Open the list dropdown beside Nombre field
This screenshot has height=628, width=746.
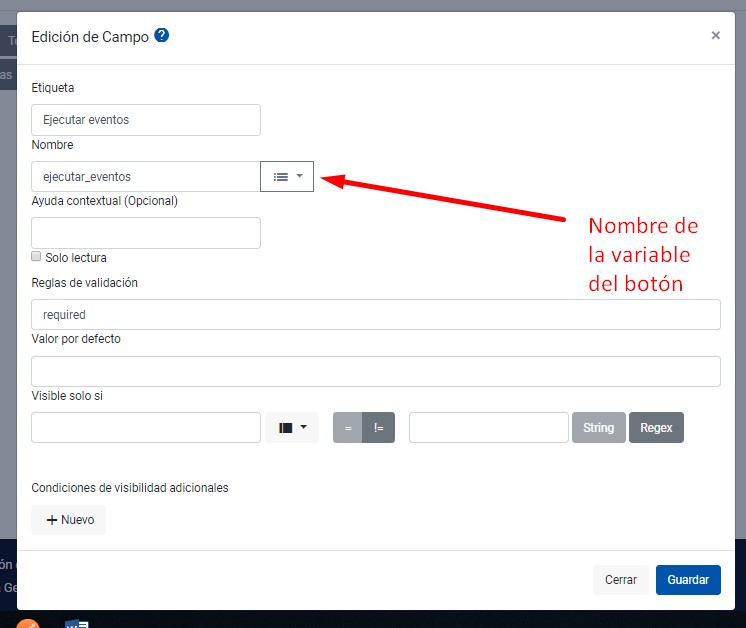pos(287,177)
